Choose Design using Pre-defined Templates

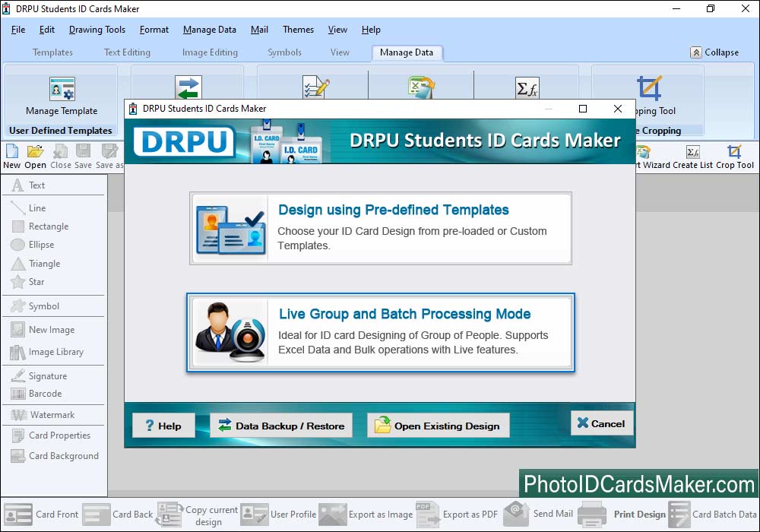point(381,228)
